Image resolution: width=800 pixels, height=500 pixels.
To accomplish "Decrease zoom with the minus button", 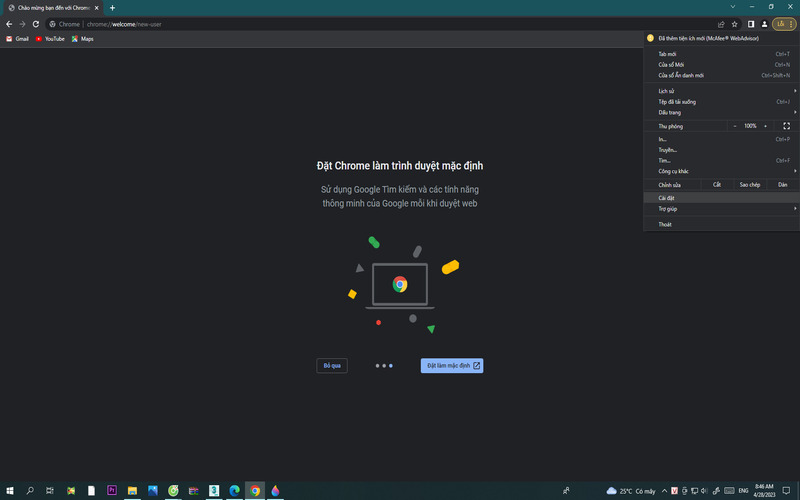I will pyautogui.click(x=735, y=126).
